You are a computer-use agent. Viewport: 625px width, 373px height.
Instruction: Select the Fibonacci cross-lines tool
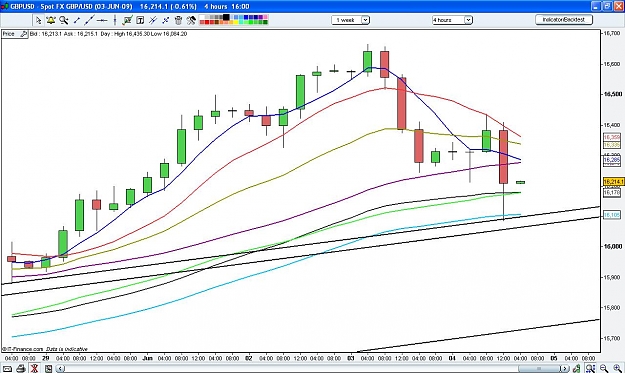(166, 20)
